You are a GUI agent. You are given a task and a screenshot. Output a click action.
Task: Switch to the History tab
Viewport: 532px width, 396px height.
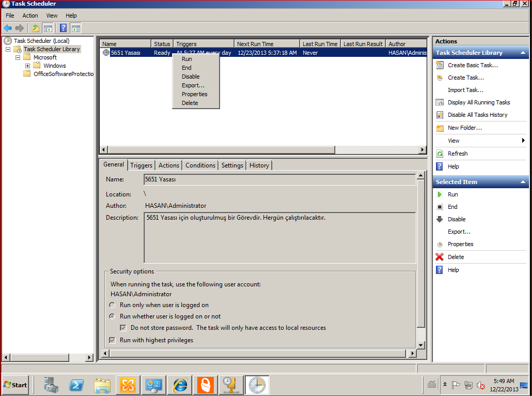tap(259, 165)
